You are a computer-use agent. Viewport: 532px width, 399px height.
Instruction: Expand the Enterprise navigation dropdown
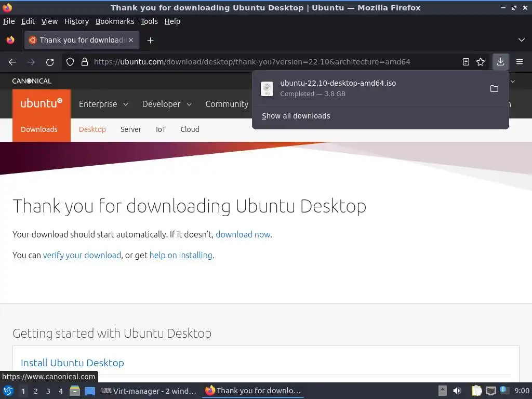(103, 104)
